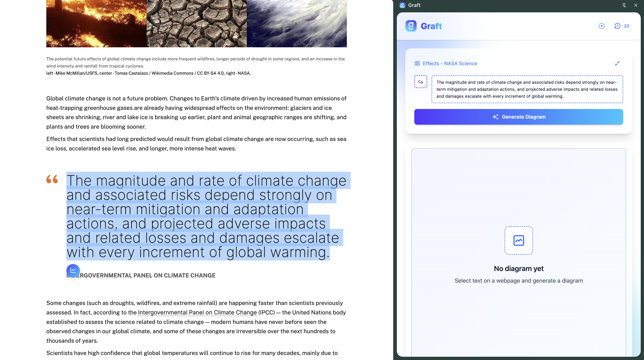The width and height of the screenshot is (644, 360).
Task: Close the Graft side panel
Action: tap(635, 5)
